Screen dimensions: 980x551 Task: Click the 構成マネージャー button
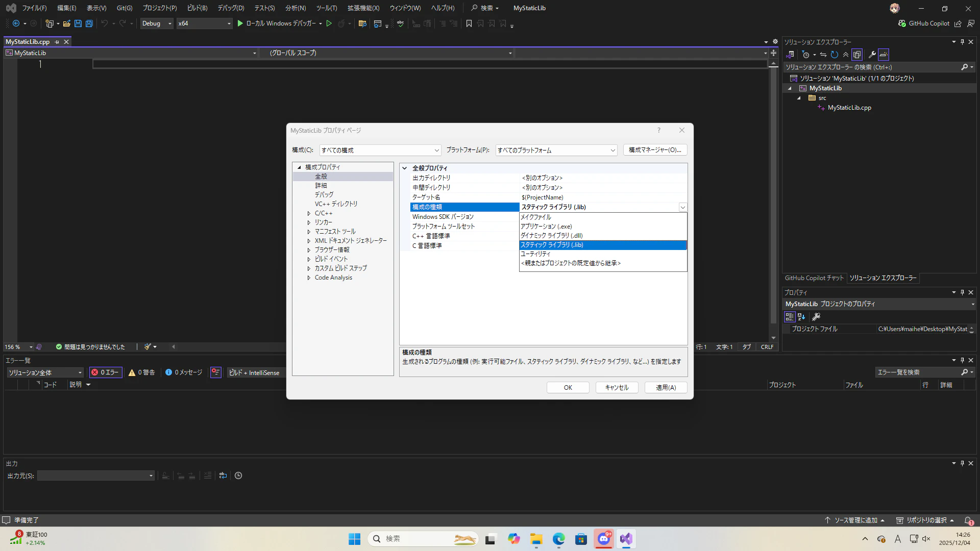(x=655, y=150)
